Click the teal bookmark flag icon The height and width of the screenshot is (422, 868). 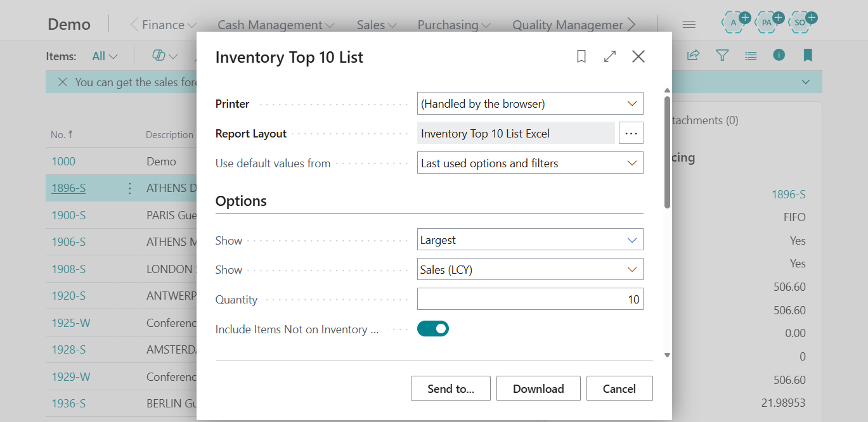coord(808,55)
